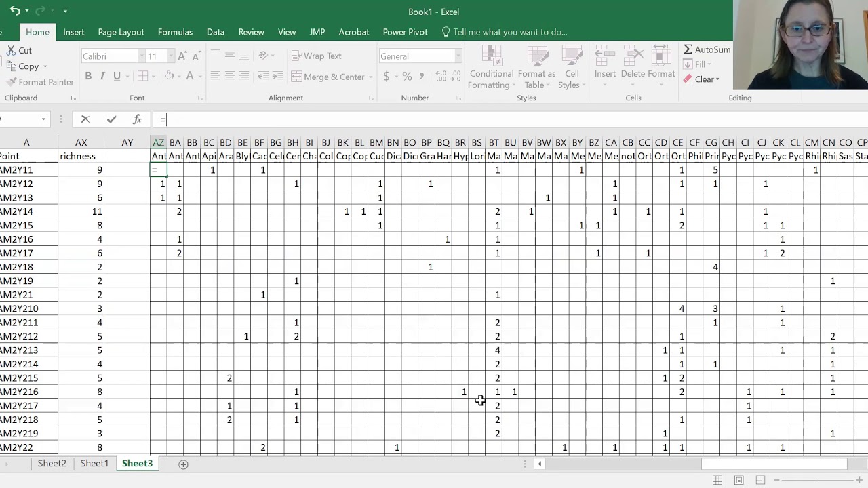Viewport: 868px width, 488px height.
Task: Toggle Bold formatting
Action: point(88,77)
